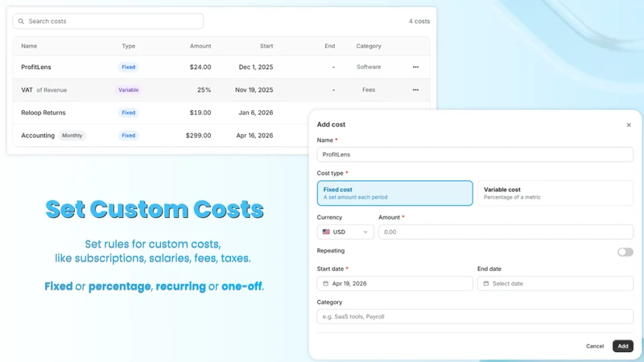The height and width of the screenshot is (362, 644).
Task: Click the Add button in the dialog
Action: coord(622,346)
